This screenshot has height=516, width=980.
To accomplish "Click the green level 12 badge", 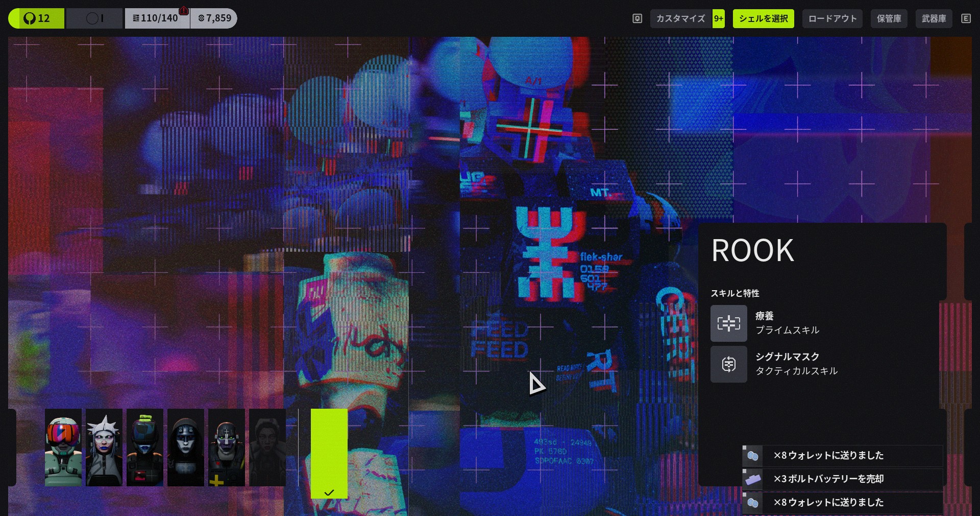I will (36, 18).
